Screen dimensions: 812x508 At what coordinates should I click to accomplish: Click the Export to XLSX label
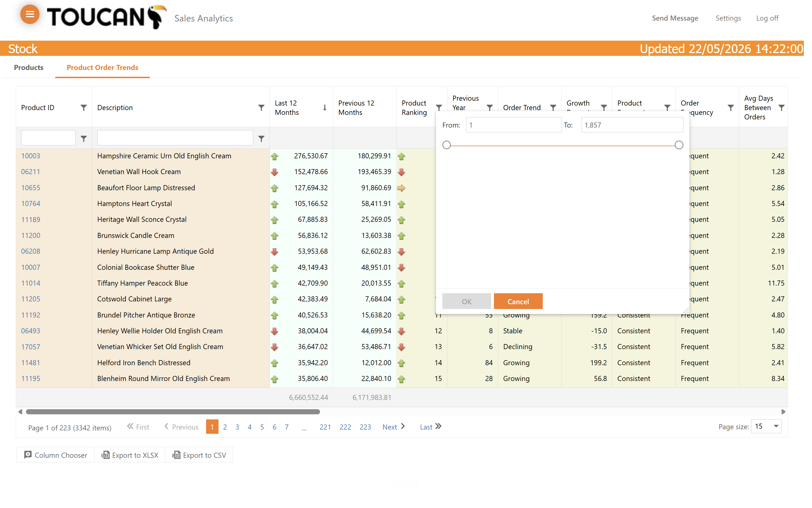pos(135,455)
